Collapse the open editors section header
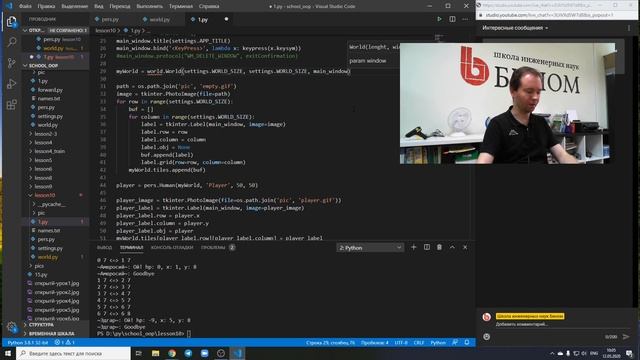Viewport: 640px width, 360px height. click(x=55, y=31)
